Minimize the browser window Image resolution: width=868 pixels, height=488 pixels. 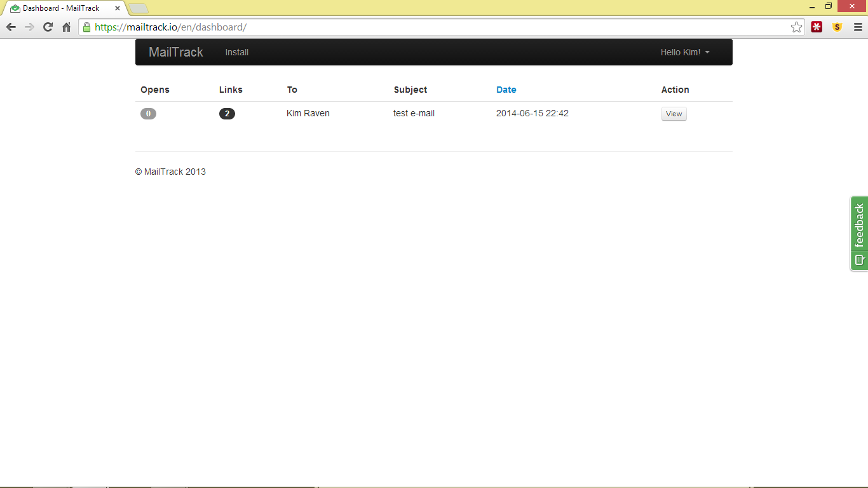point(812,6)
